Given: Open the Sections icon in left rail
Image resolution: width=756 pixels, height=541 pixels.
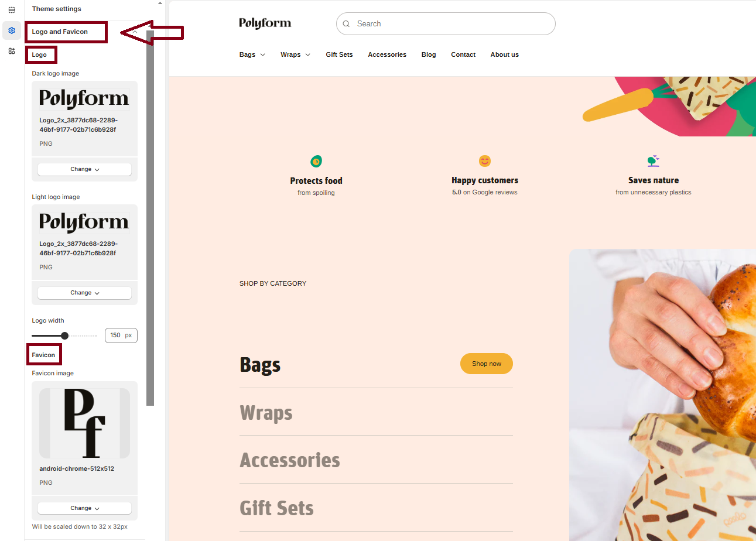Looking at the screenshot, I should click(x=12, y=10).
